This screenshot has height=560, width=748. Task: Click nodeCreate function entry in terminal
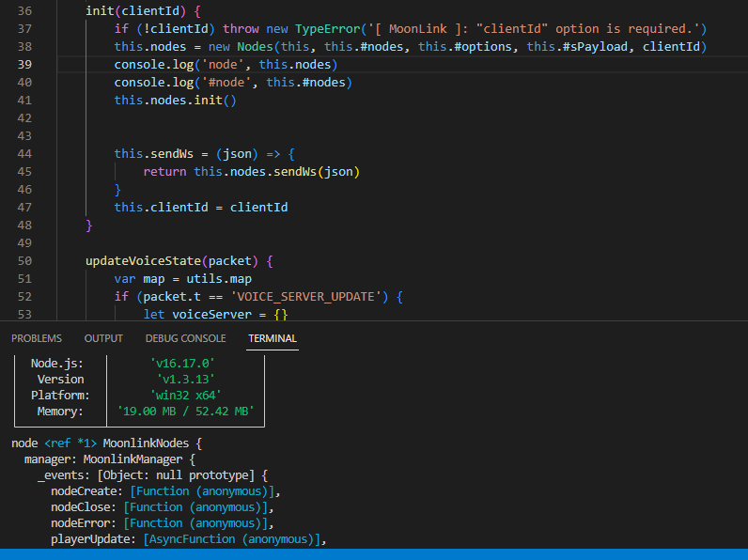(165, 491)
